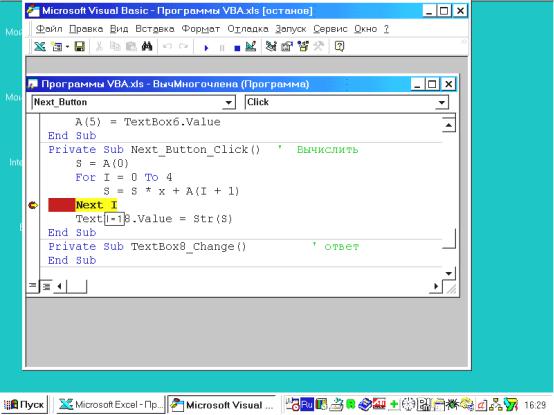
Task: Expand the Click procedure dropdown
Action: coord(442,102)
